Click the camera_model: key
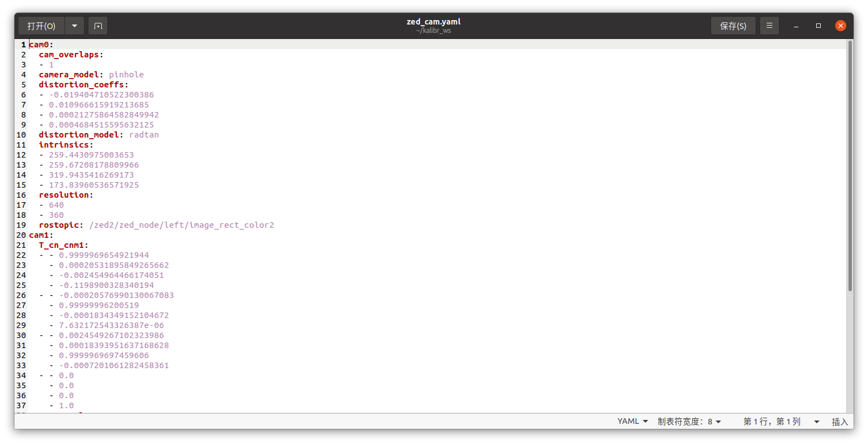Screen dimensions: 868x445 pos(71,75)
